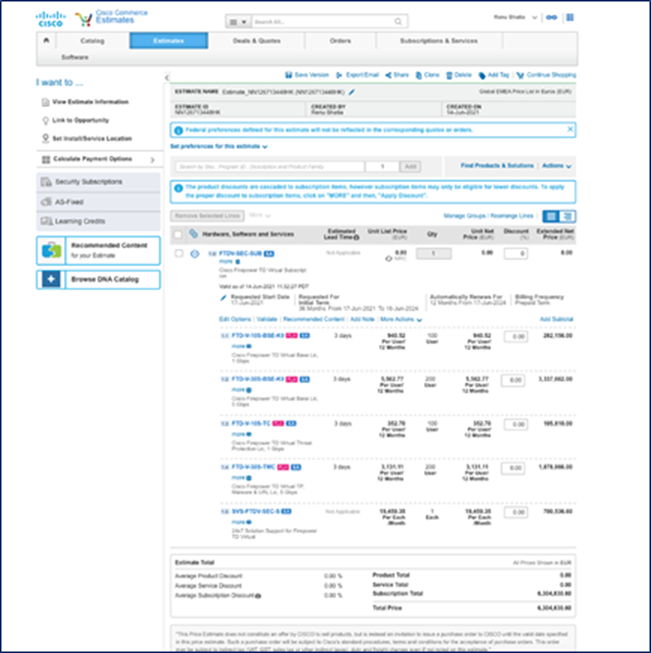Viewport: 651px width, 653px height.
Task: Switch to the grouped view toggle
Action: [567, 216]
